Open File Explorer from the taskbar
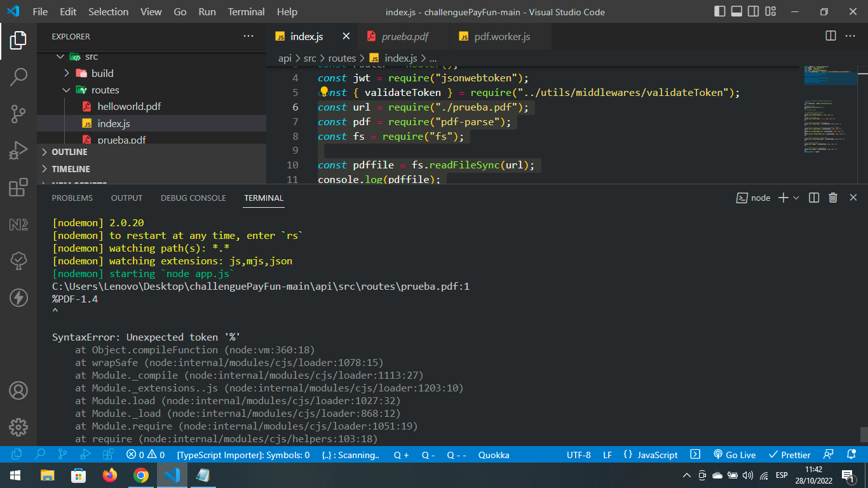The image size is (868, 488). coord(48,475)
